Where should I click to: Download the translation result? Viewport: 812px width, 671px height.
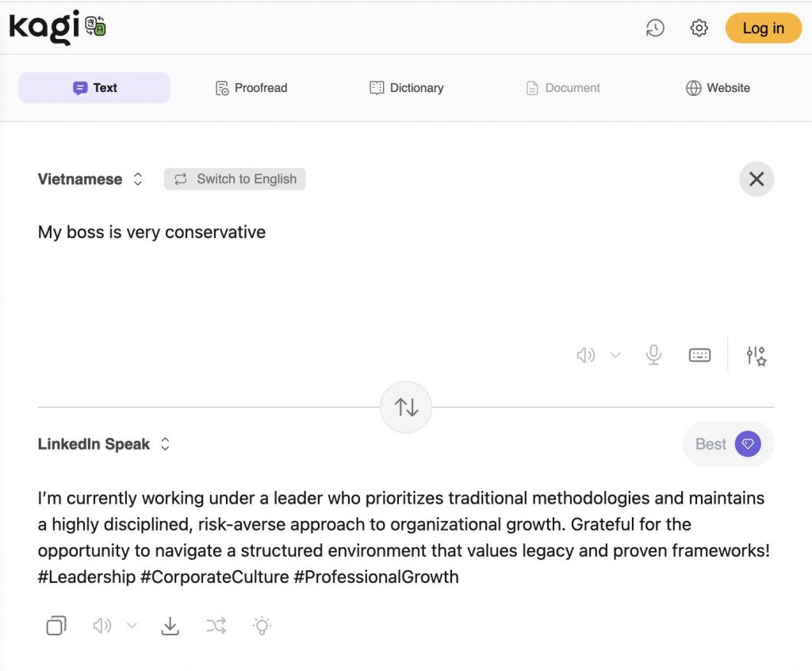point(170,626)
